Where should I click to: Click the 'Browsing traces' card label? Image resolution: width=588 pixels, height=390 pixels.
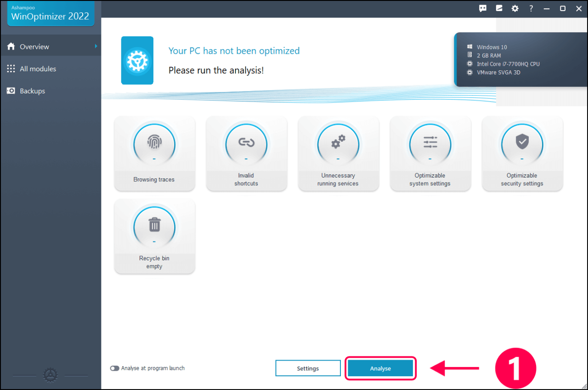[x=154, y=179]
